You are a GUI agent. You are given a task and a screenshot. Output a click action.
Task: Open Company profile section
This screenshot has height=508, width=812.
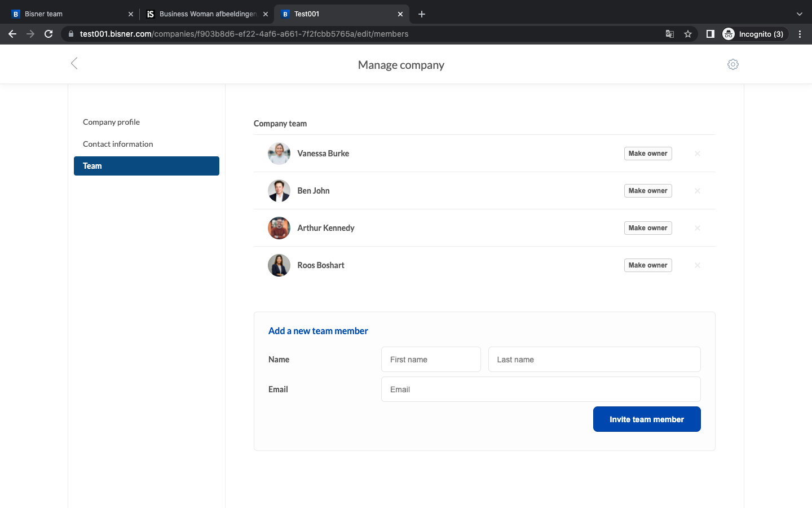pyautogui.click(x=111, y=122)
